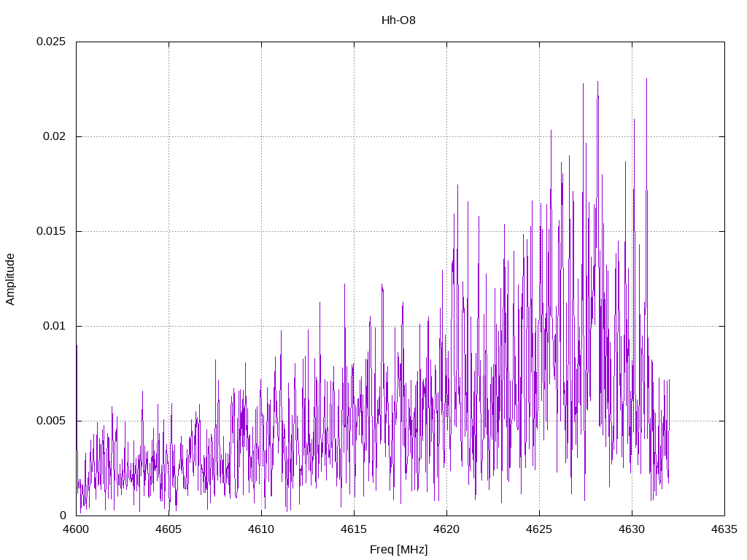The height and width of the screenshot is (560, 747).
Task: Click the x-axis tick label 4630
Action: pyautogui.click(x=632, y=529)
